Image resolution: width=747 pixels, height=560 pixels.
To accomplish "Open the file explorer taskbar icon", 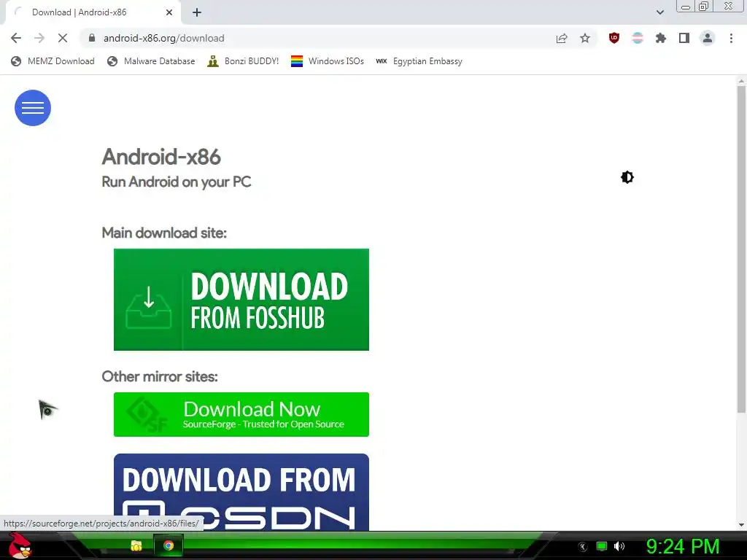I will [x=136, y=545].
